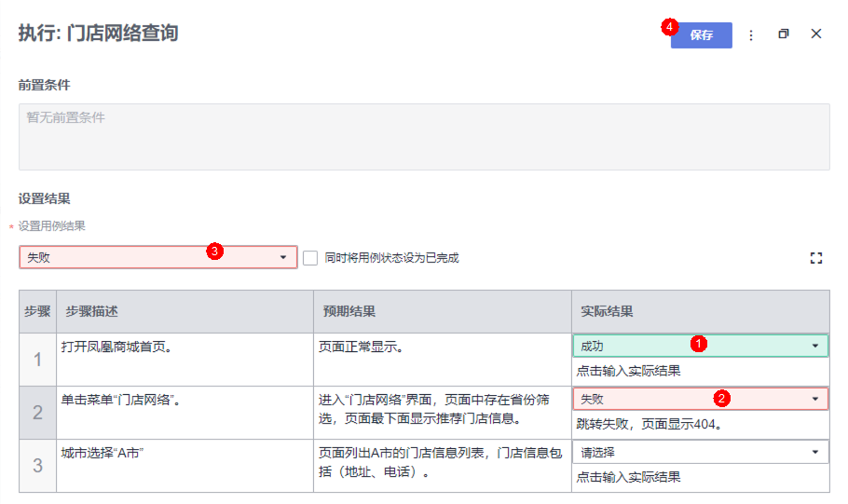The width and height of the screenshot is (848, 504).
Task: Click the fullscreen expand table icon
Action: (816, 258)
